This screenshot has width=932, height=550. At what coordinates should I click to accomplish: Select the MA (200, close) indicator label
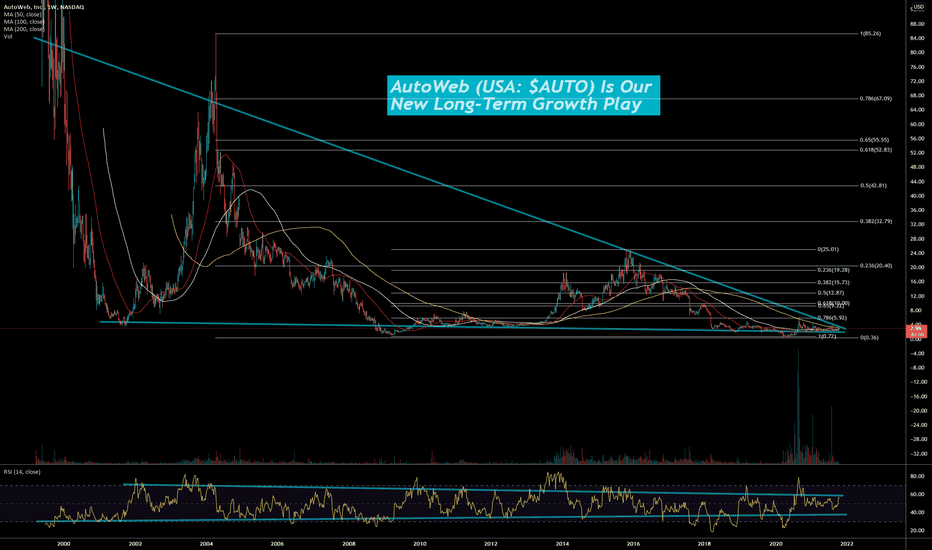click(x=24, y=29)
